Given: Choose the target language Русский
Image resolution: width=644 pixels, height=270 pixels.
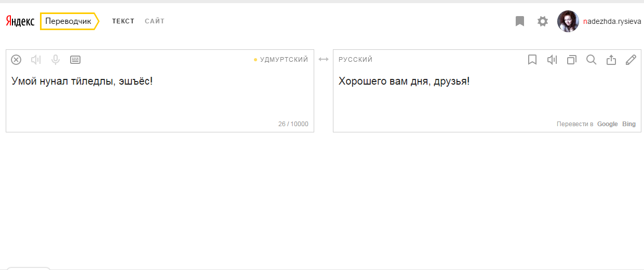Looking at the screenshot, I should coord(356,60).
